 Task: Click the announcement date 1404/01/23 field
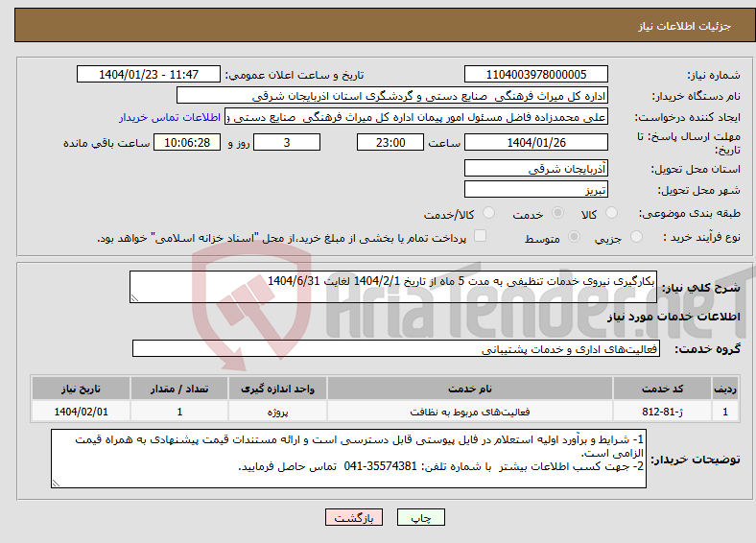pos(149,74)
